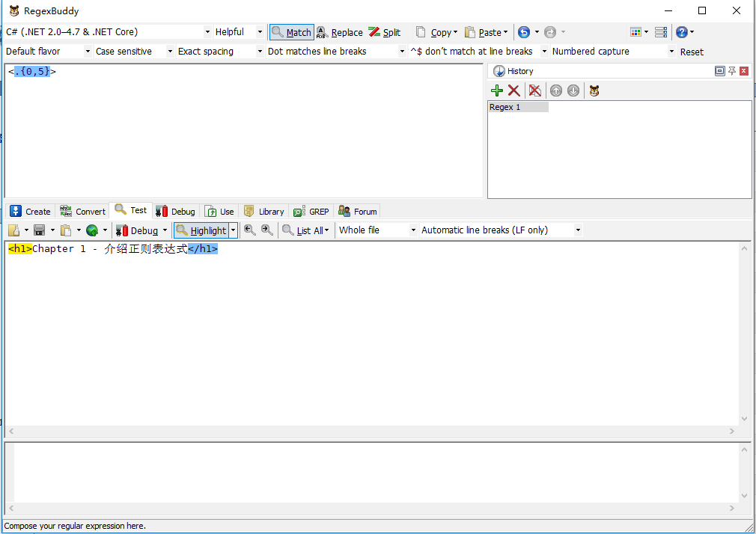
Task: Switch to the Test tab
Action: point(131,211)
